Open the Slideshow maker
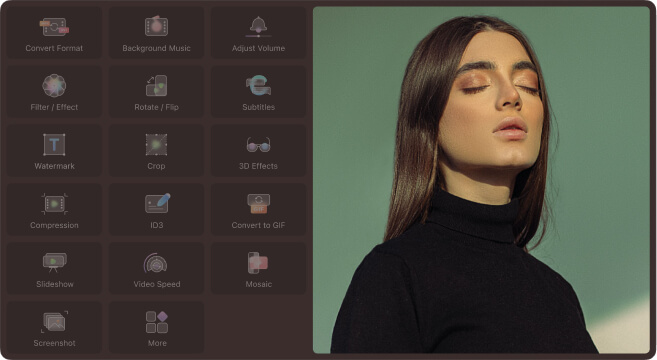The height and width of the screenshot is (360, 657). coord(54,268)
